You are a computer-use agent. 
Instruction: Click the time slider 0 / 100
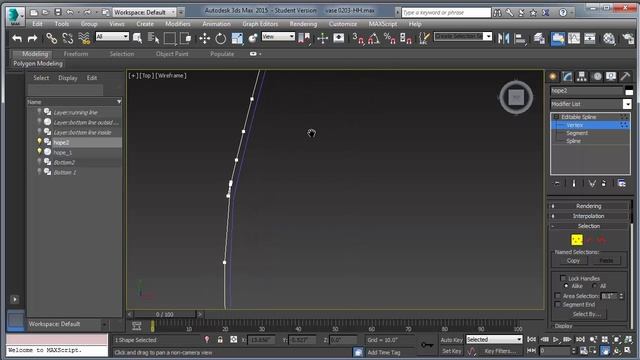[x=164, y=314]
